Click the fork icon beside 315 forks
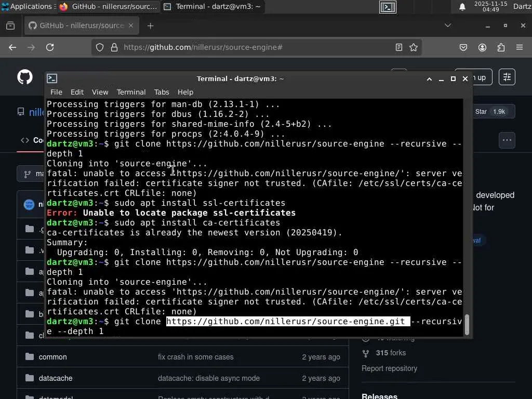 click(x=365, y=353)
